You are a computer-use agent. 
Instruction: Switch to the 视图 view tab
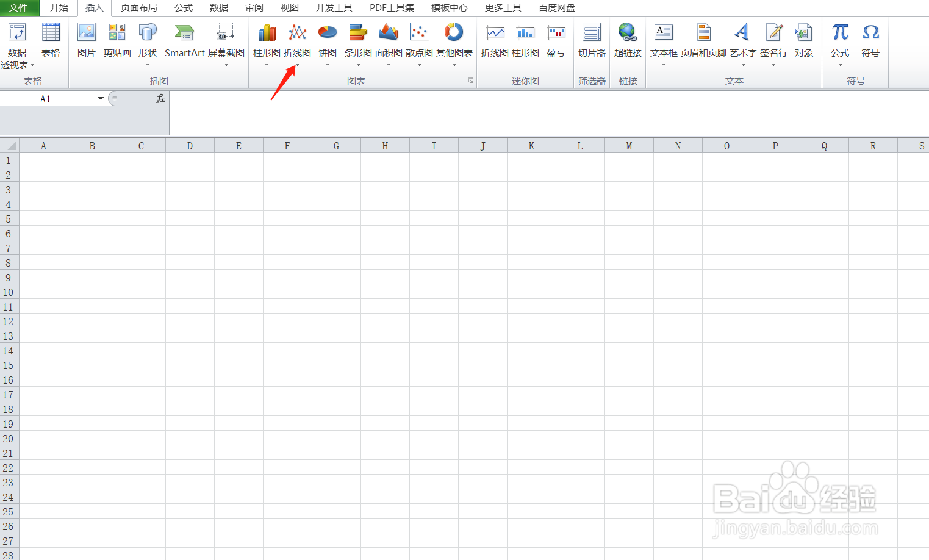pos(290,8)
